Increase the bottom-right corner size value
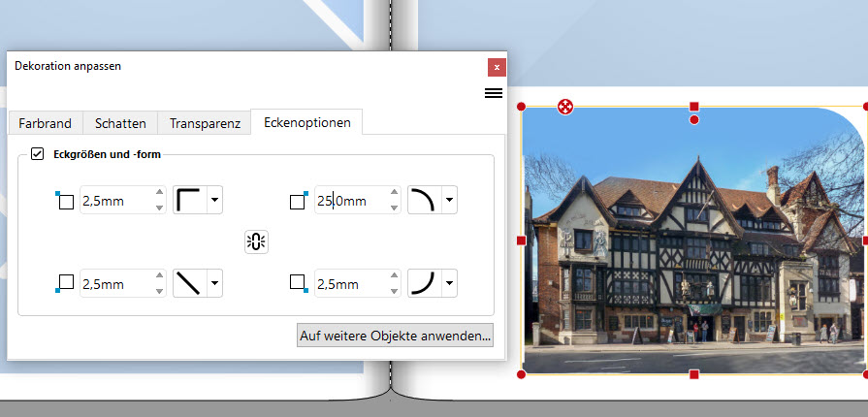Viewport: 868px width, 417px height. click(394, 275)
